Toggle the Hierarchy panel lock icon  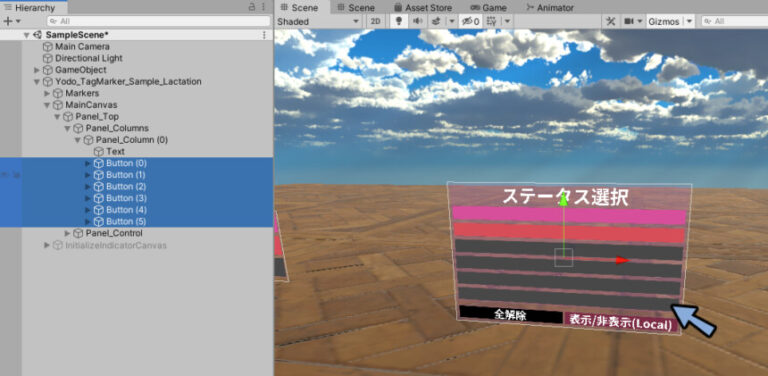252,7
